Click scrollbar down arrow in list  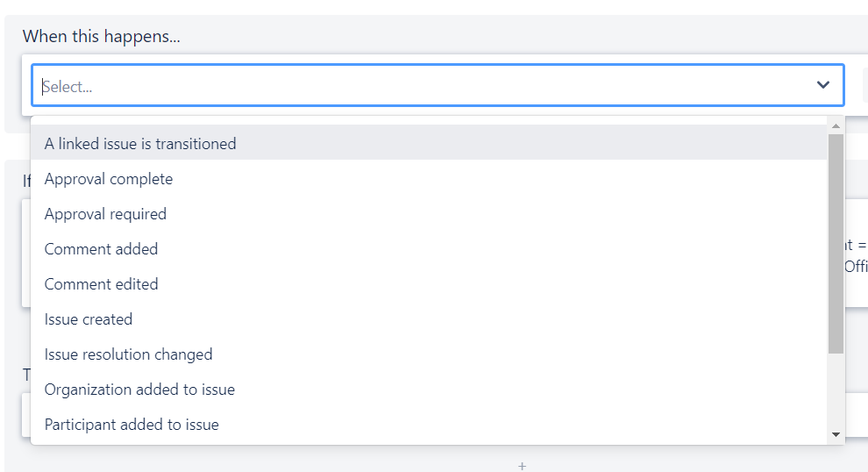[836, 435]
